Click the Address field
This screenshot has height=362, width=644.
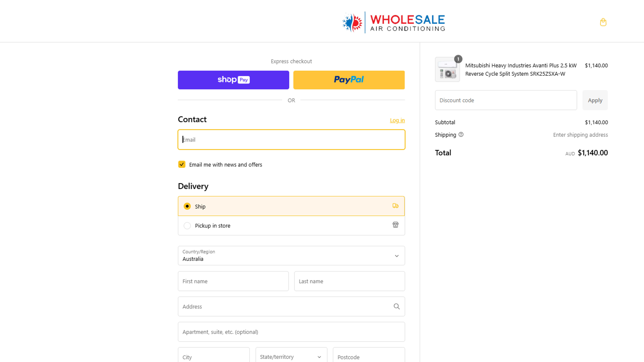291,307
